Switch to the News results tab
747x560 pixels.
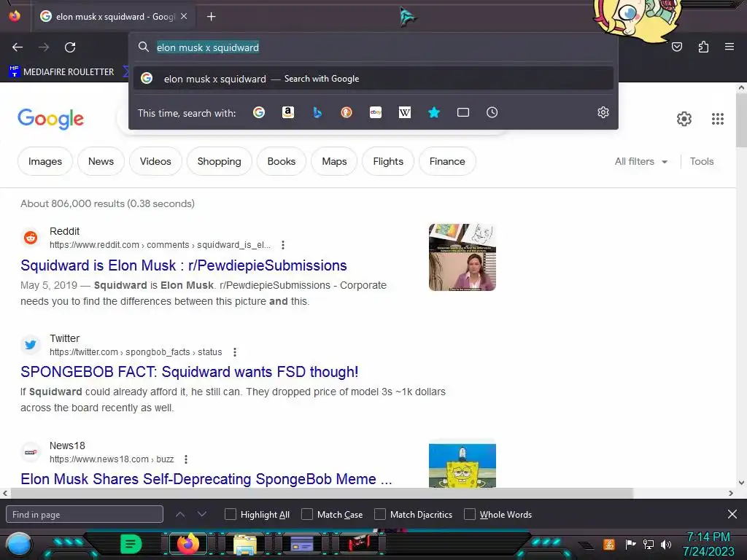click(101, 161)
